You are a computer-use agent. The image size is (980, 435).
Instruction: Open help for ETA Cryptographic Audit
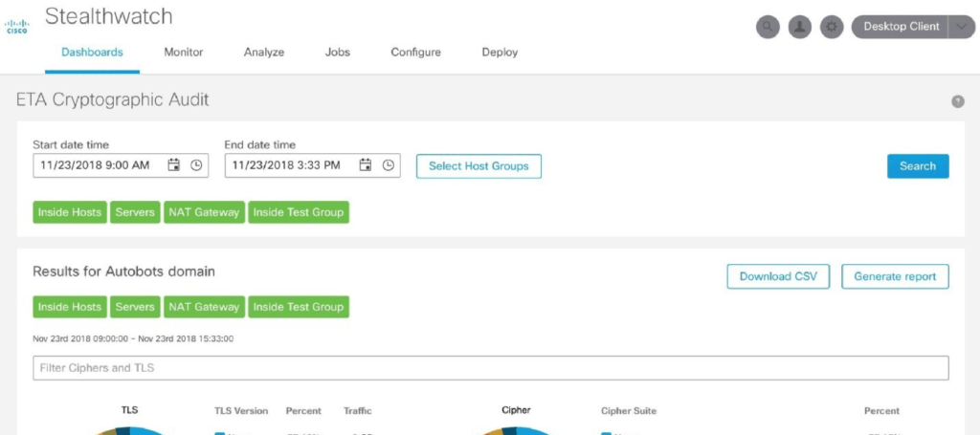click(957, 101)
